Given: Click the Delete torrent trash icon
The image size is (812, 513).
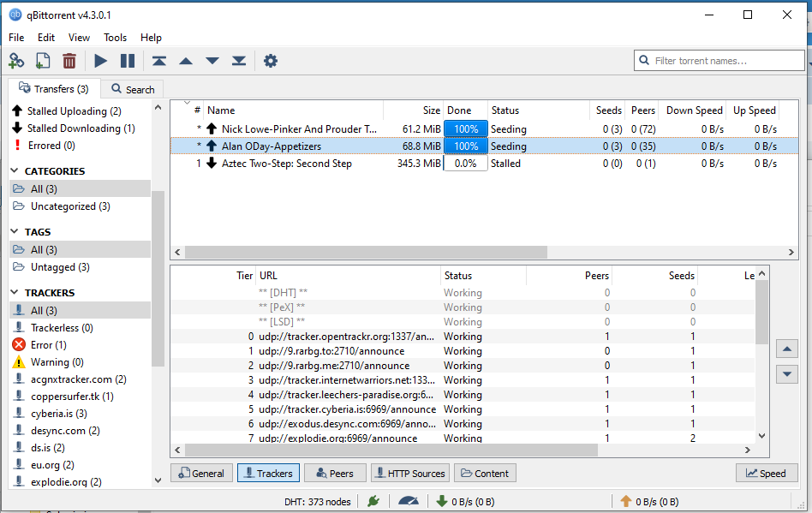Looking at the screenshot, I should pyautogui.click(x=69, y=61).
